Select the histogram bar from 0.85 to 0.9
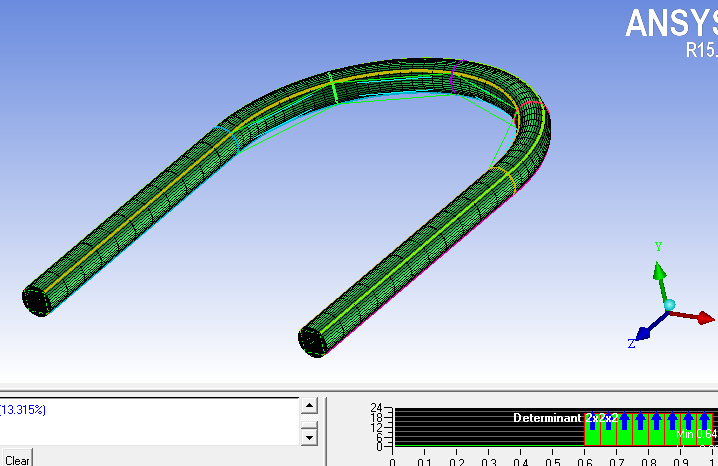718x466 pixels. pos(673,429)
